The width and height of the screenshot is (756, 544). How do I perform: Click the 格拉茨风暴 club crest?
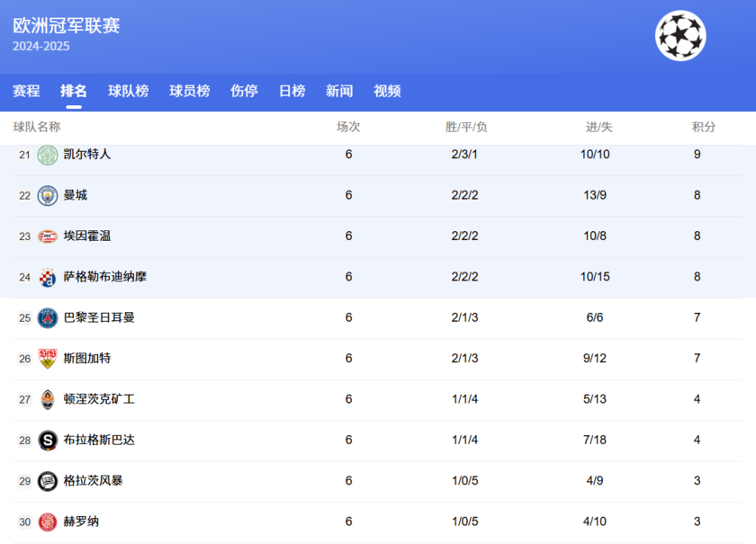coord(46,480)
